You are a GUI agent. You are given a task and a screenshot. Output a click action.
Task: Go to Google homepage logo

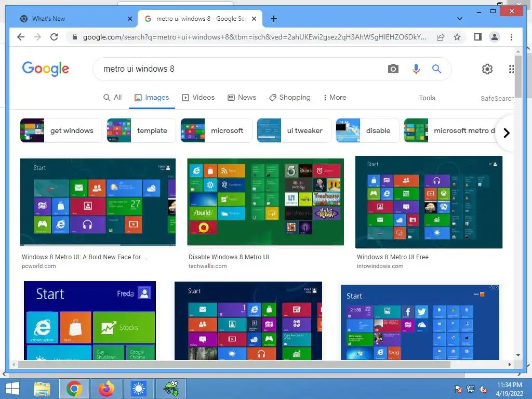(x=46, y=69)
